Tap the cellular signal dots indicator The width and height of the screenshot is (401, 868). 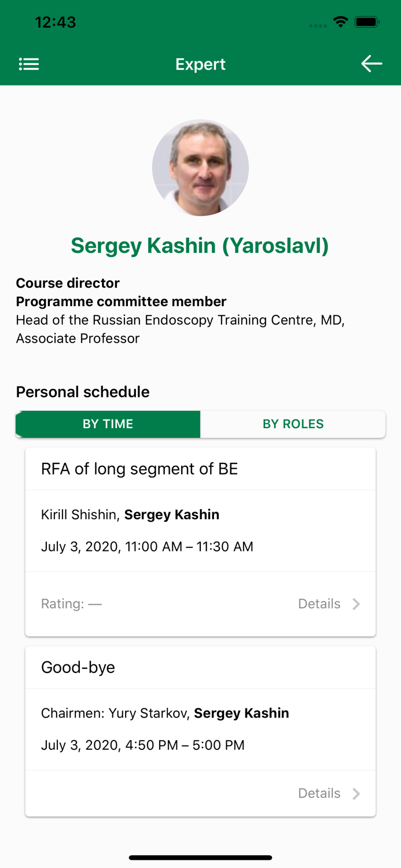coord(318,25)
